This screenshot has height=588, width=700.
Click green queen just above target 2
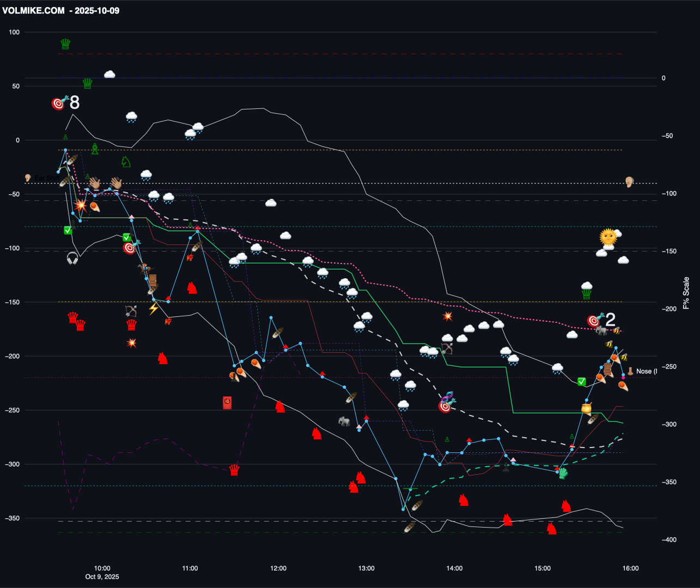587,294
